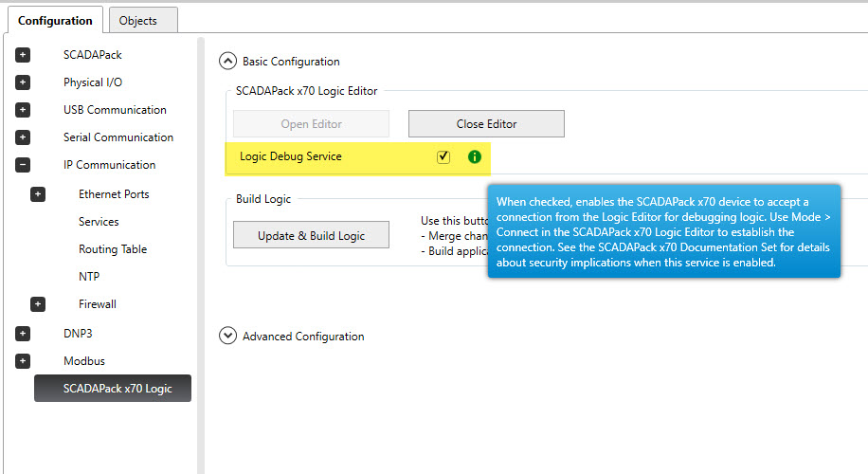Switch to the Objects tab

[143, 21]
